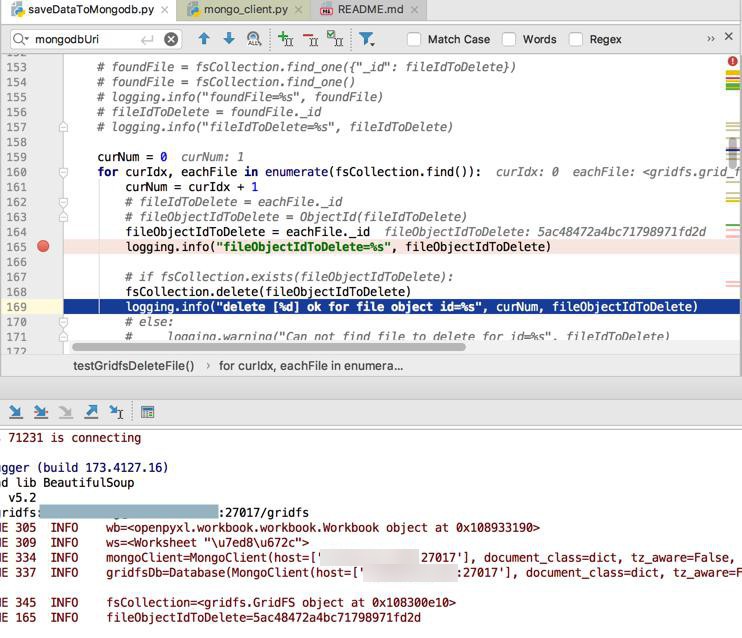Toggle fold marker at line 170
The height and width of the screenshot is (638, 742).
coord(63,322)
